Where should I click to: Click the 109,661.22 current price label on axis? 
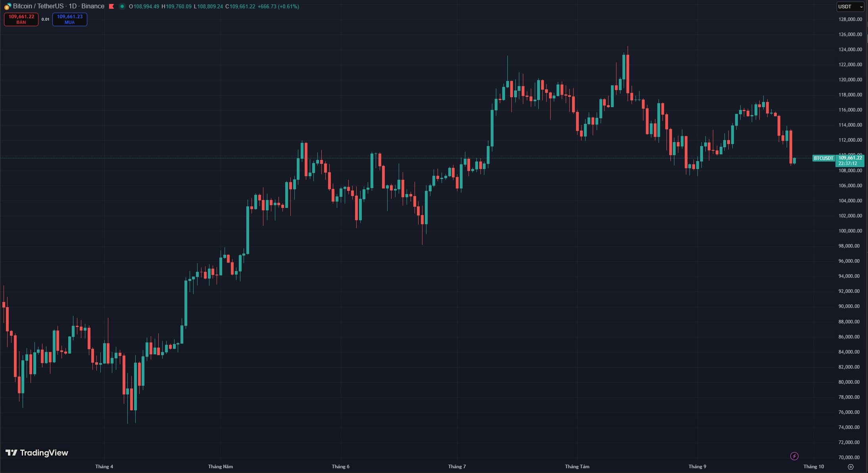850,158
